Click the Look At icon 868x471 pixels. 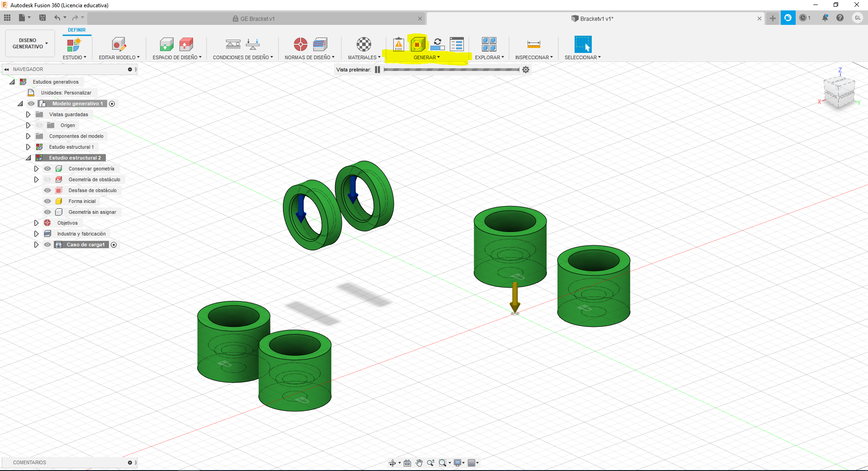407,462
